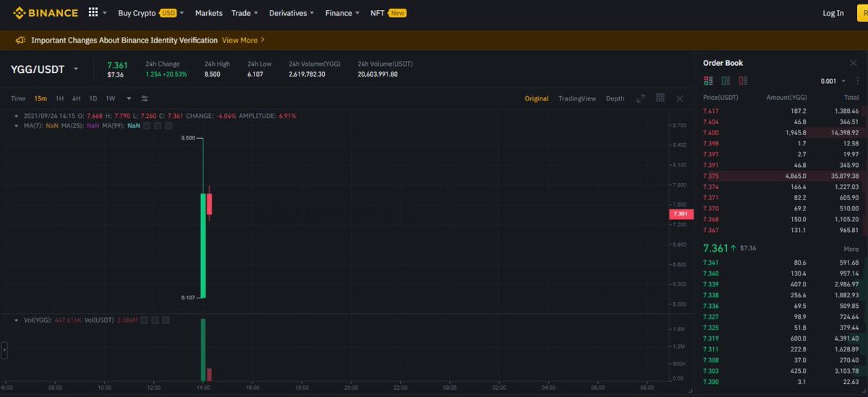Image resolution: width=868 pixels, height=397 pixels.
Task: Open the apps grid menu icon
Action: click(x=93, y=12)
